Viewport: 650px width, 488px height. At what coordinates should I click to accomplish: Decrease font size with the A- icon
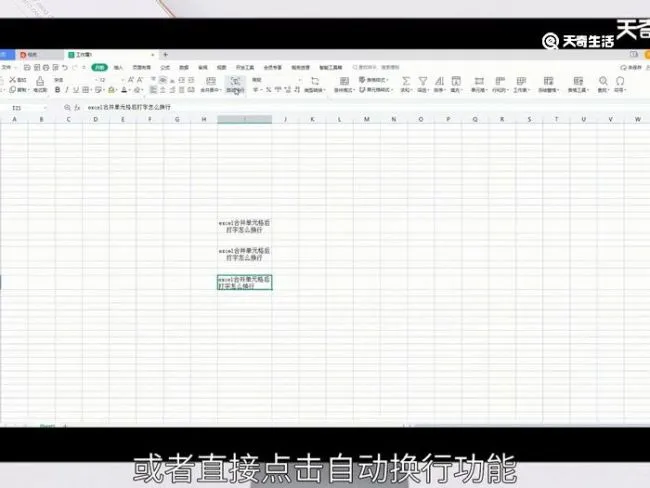(x=140, y=80)
